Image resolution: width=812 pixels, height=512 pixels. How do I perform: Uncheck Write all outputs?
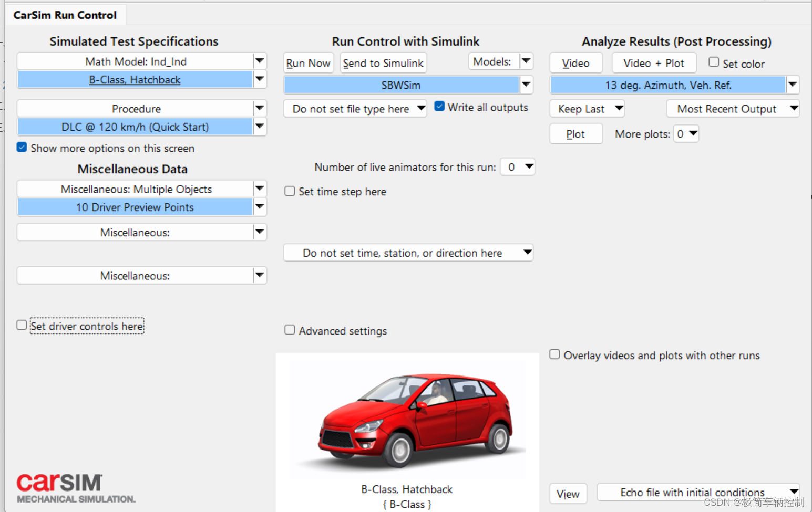[x=439, y=107]
